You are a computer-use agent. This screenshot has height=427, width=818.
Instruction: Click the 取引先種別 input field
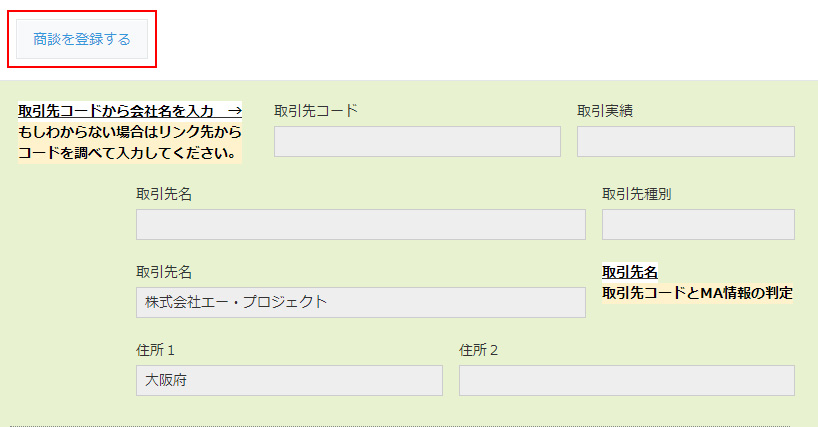(697, 225)
